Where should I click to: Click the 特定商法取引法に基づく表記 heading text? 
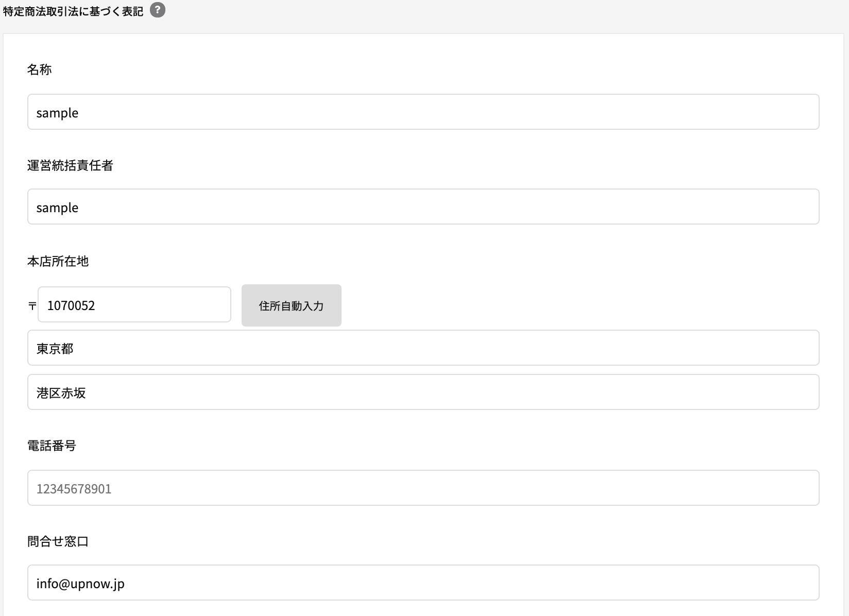coord(73,11)
